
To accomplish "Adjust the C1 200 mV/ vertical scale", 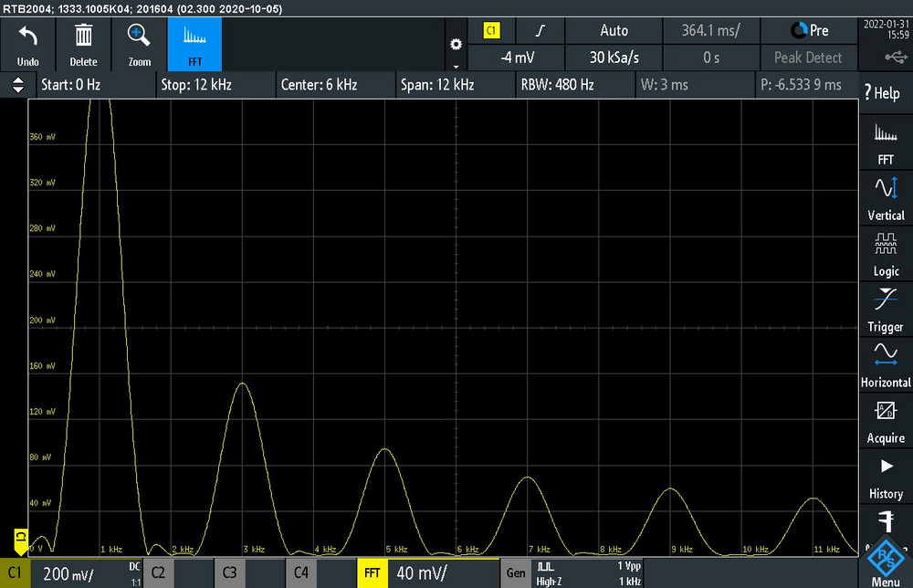I will click(86, 573).
